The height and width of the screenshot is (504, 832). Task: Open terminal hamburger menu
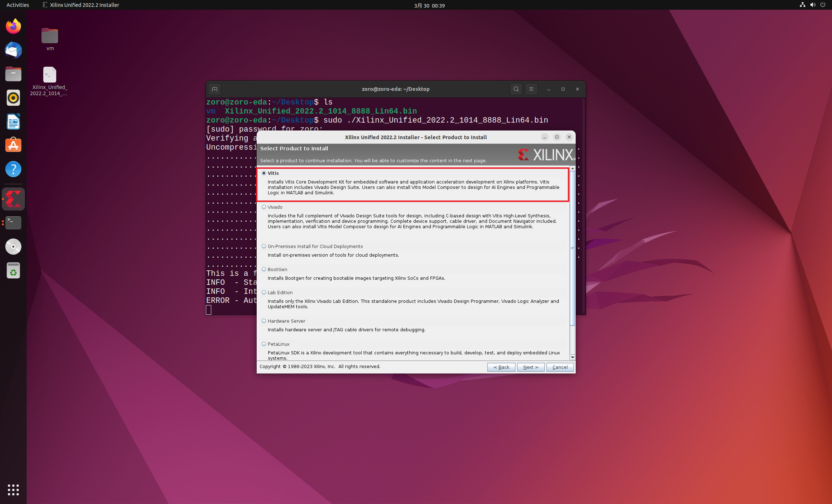point(531,89)
